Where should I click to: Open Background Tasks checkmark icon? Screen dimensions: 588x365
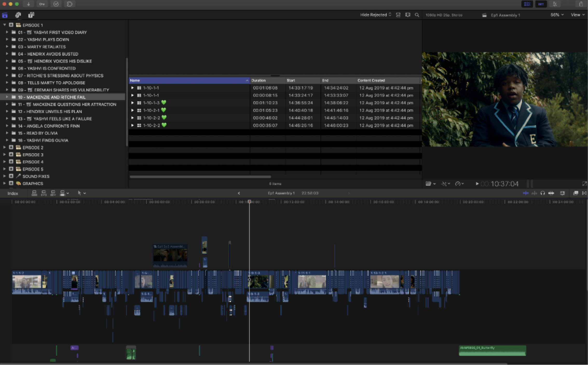[56, 4]
